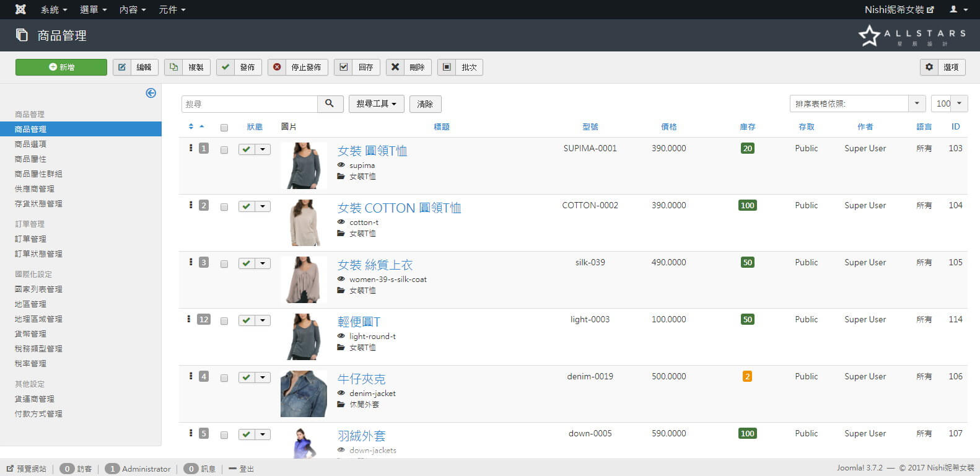Screen dimensions: 980x476
Task: Select the checkbox for 牛仔夾克 row
Action: click(x=224, y=378)
